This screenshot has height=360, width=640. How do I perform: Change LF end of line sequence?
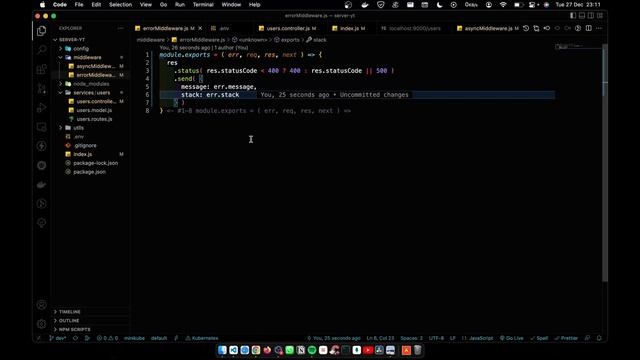[453, 338]
